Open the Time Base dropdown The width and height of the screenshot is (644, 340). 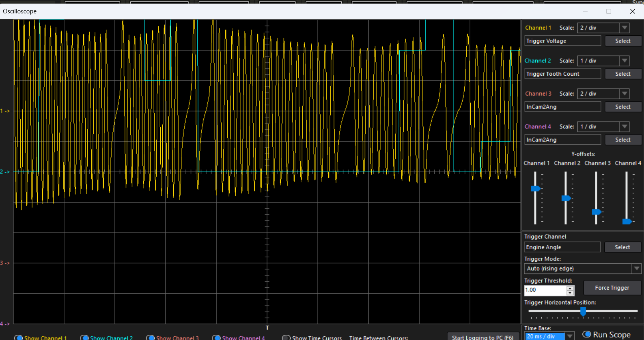tap(570, 336)
